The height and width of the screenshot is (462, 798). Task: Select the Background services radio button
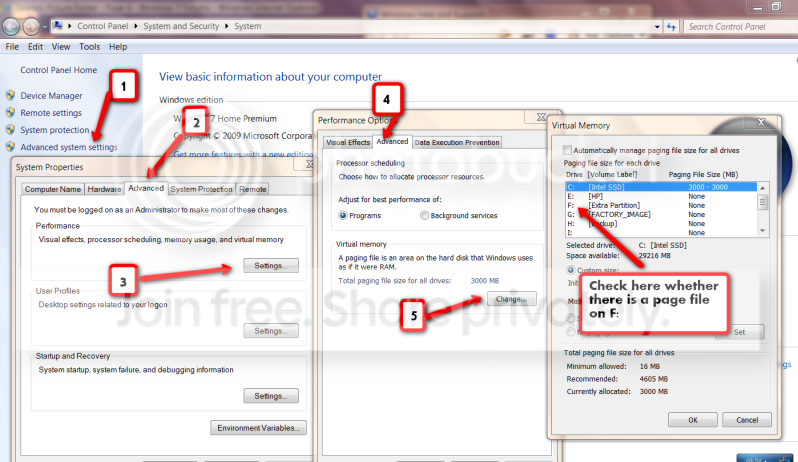424,216
